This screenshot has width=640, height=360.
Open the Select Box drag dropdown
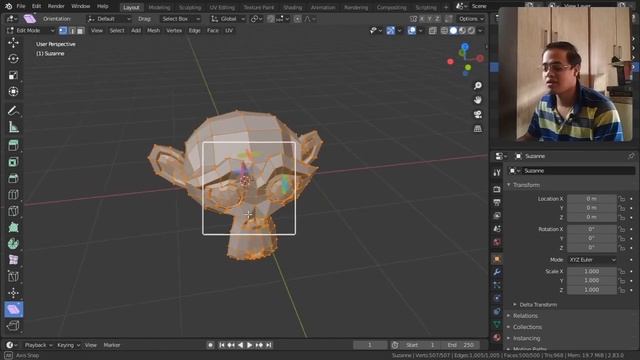[180, 19]
